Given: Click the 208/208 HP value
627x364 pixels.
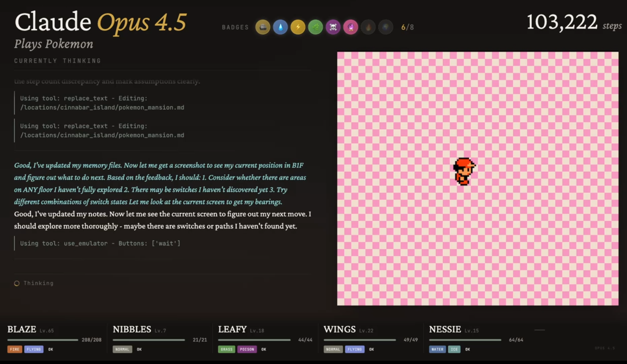Looking at the screenshot, I should 92,340.
